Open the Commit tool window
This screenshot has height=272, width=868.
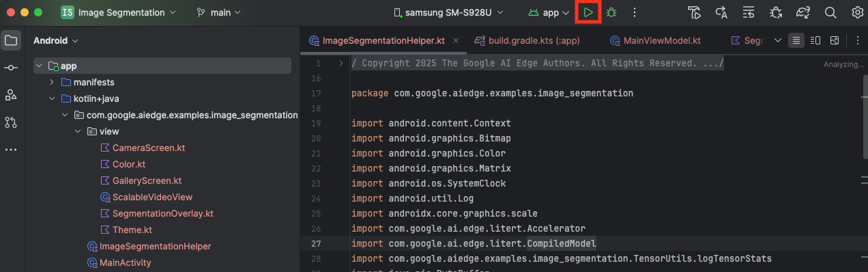11,68
